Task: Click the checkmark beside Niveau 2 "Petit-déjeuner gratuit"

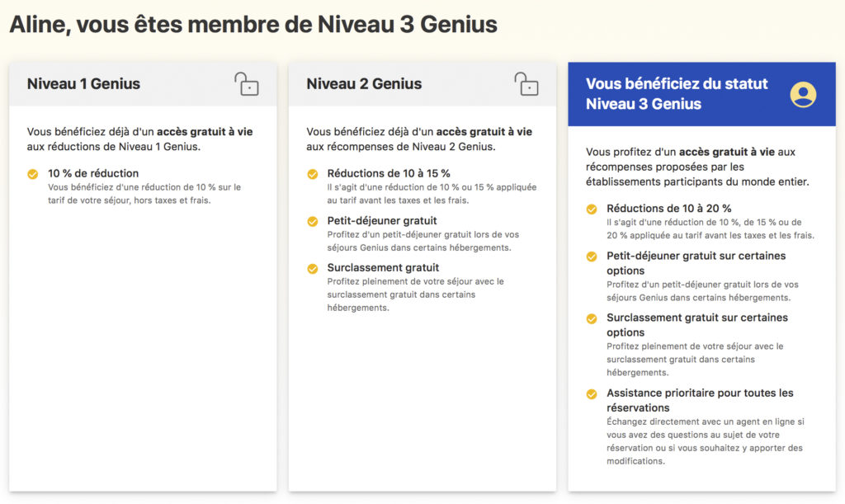Action: 313,221
